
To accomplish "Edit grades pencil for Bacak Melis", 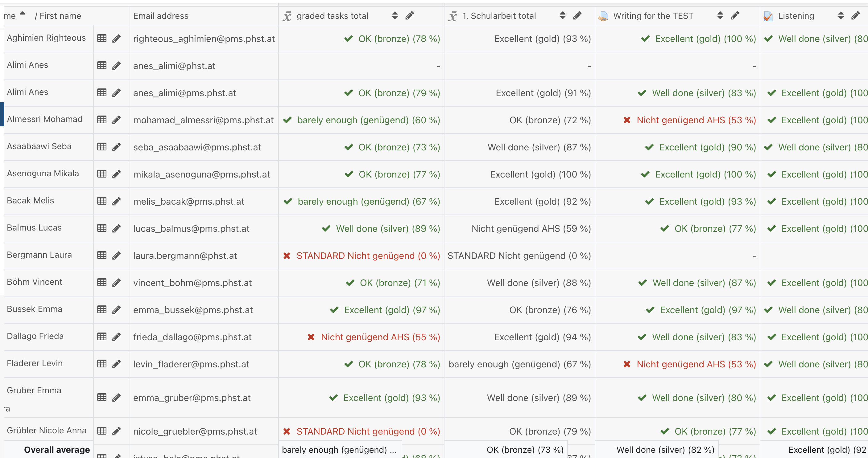I will tap(117, 201).
